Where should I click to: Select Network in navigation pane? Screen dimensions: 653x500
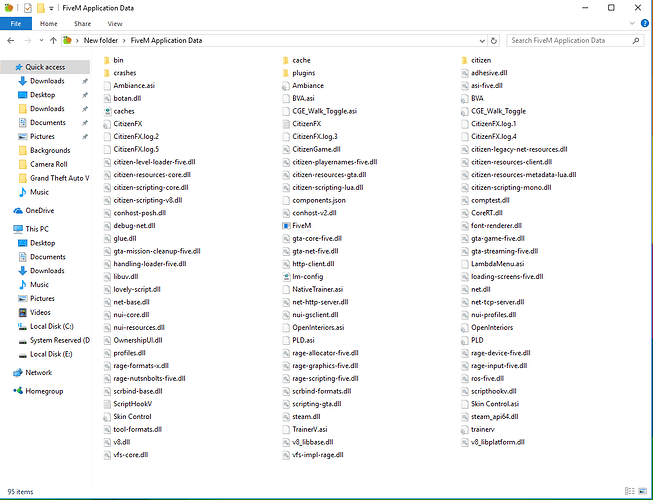pos(38,373)
